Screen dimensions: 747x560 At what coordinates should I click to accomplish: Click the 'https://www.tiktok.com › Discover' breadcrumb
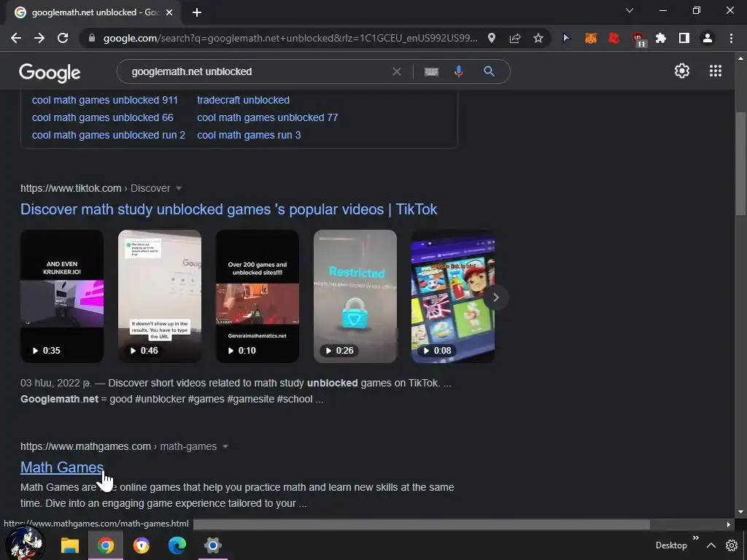point(96,189)
